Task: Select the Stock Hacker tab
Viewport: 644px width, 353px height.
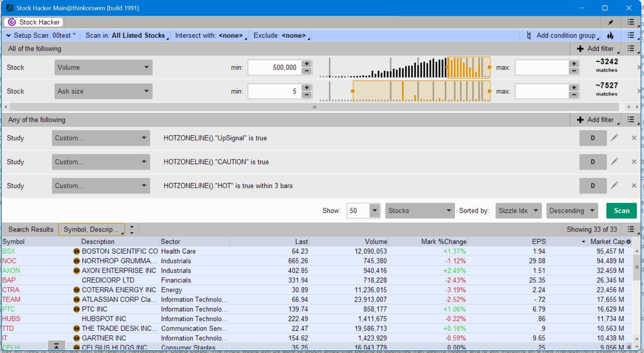Action: click(x=34, y=22)
